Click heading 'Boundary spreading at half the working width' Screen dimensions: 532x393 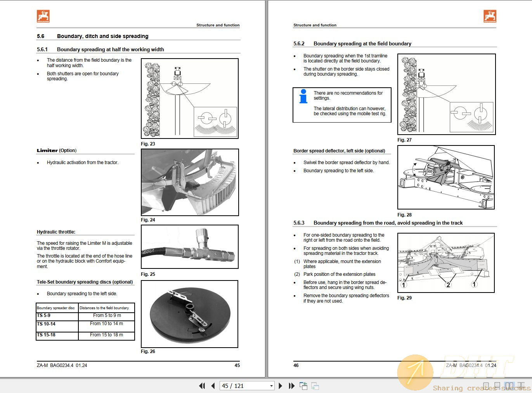pos(110,49)
